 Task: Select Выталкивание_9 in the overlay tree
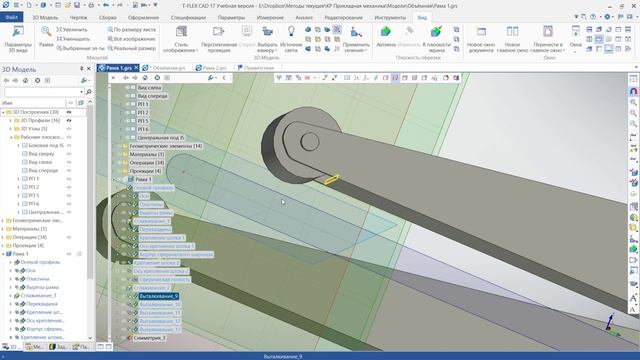(x=158, y=296)
